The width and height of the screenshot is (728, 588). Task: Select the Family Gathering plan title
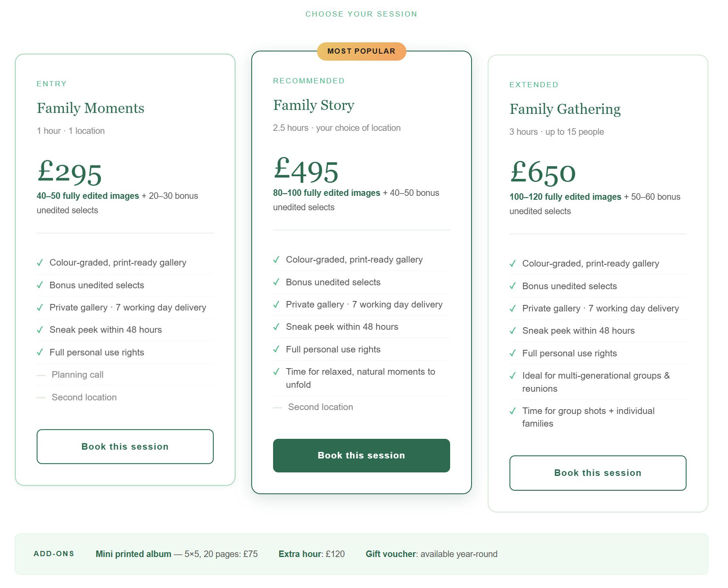tap(565, 109)
